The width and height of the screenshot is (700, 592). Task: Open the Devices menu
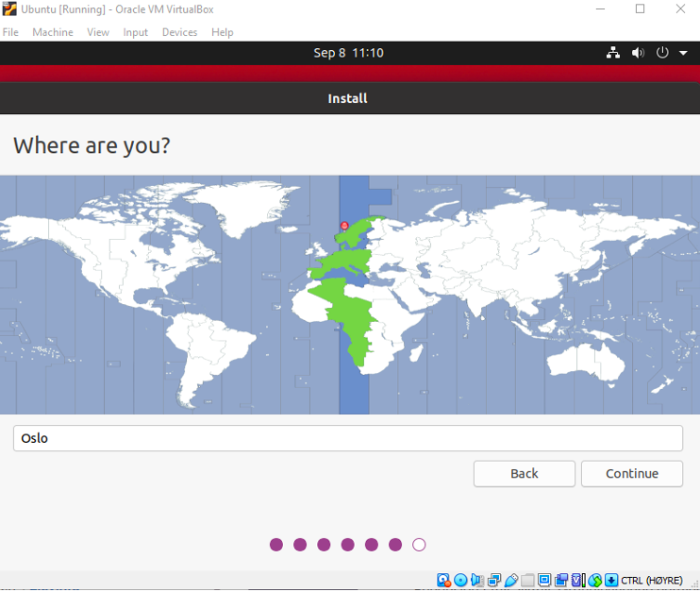pyautogui.click(x=179, y=32)
